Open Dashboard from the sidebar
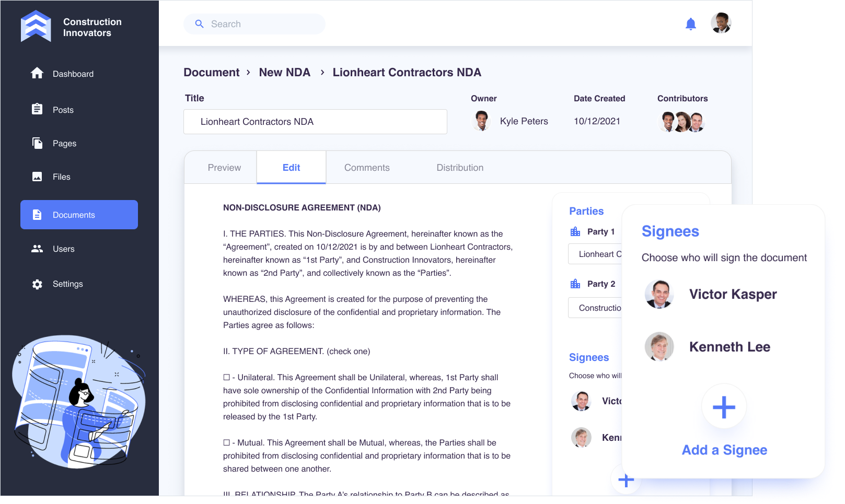This screenshot has width=845, height=504. pyautogui.click(x=73, y=74)
